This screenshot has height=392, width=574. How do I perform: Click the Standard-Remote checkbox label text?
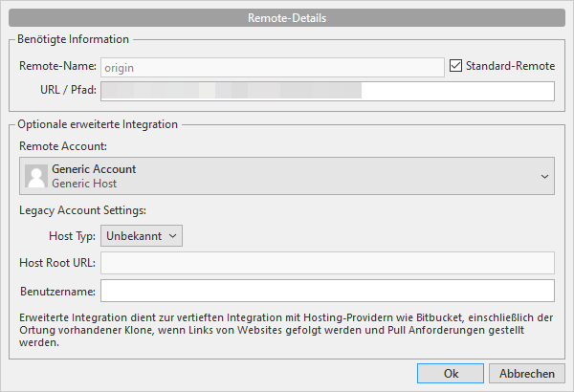[x=510, y=66]
